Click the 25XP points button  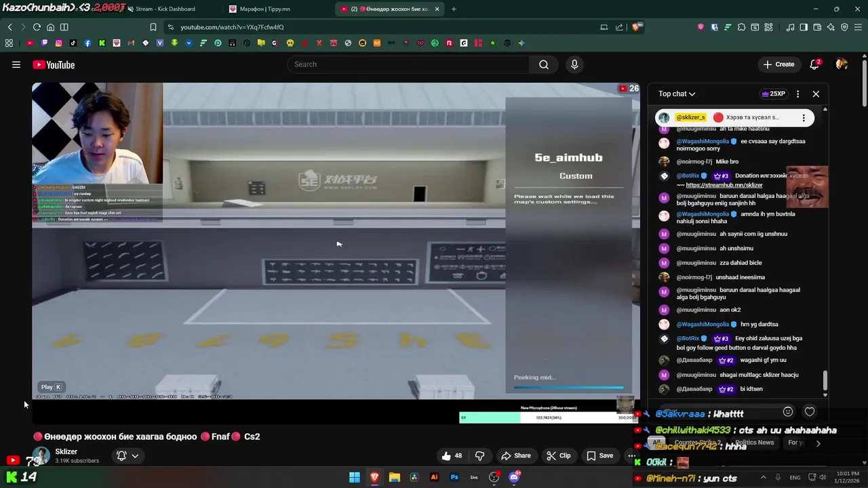click(773, 94)
